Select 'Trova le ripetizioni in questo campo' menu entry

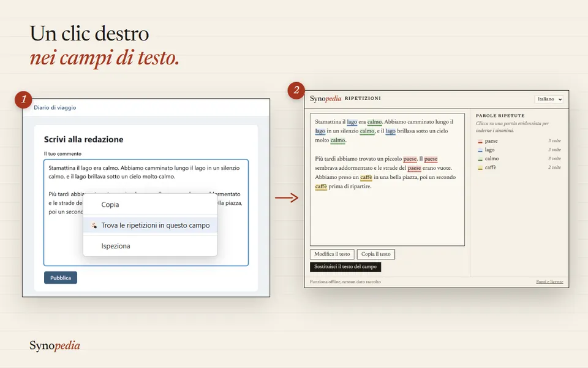coord(150,225)
